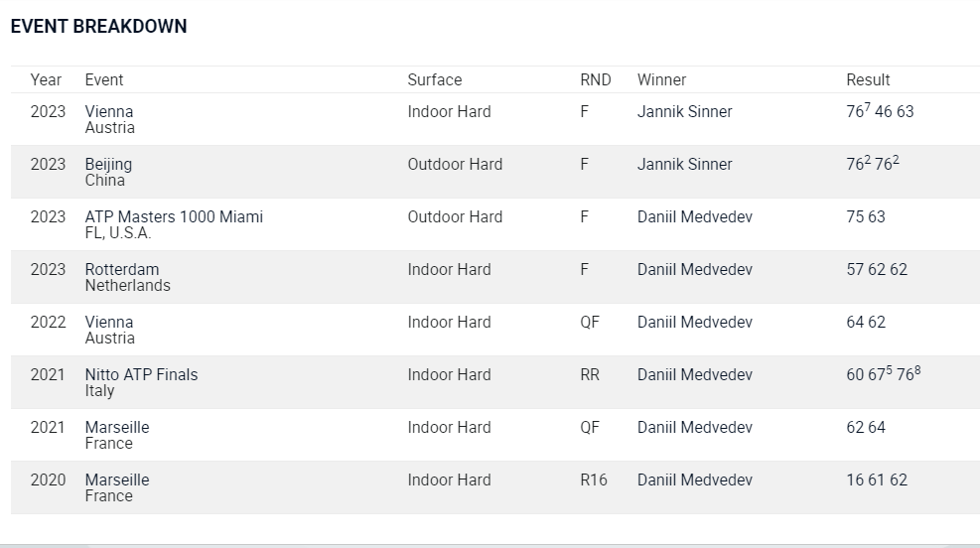Select the 57 62 62 Rotterdam result
Screen dimensions: 980x548
click(877, 269)
